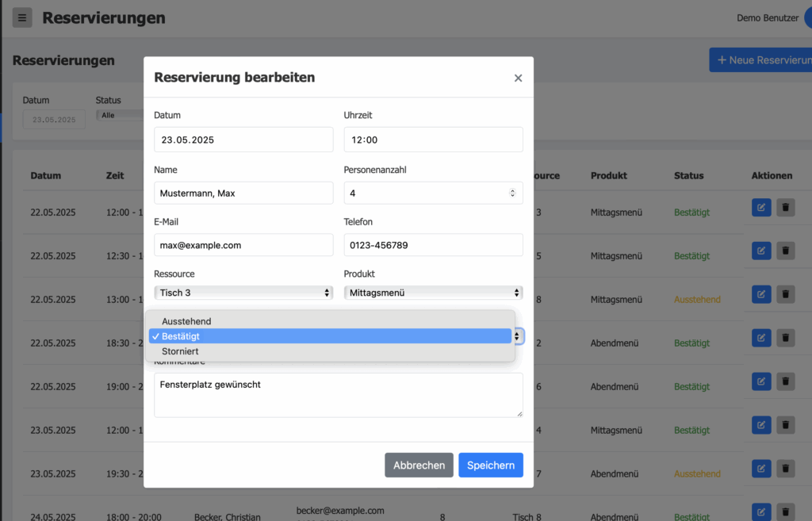Viewport: 812px width, 521px height.
Task: Click the Telefon field 0123-456789
Action: 433,245
